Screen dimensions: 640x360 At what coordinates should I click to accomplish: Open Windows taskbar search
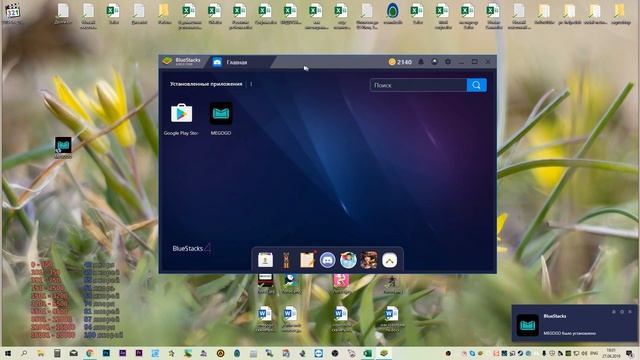tap(24, 353)
